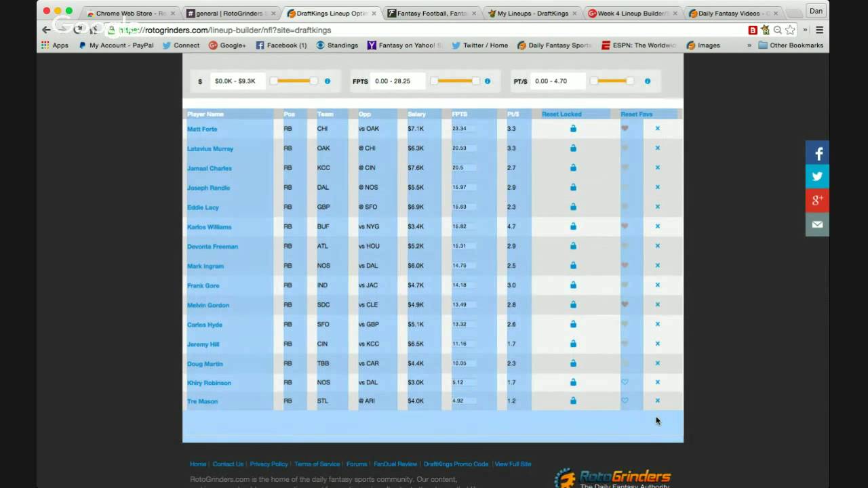Screen dimensions: 868x488
Task: Open PT/$ filter info icon
Action: tap(648, 81)
